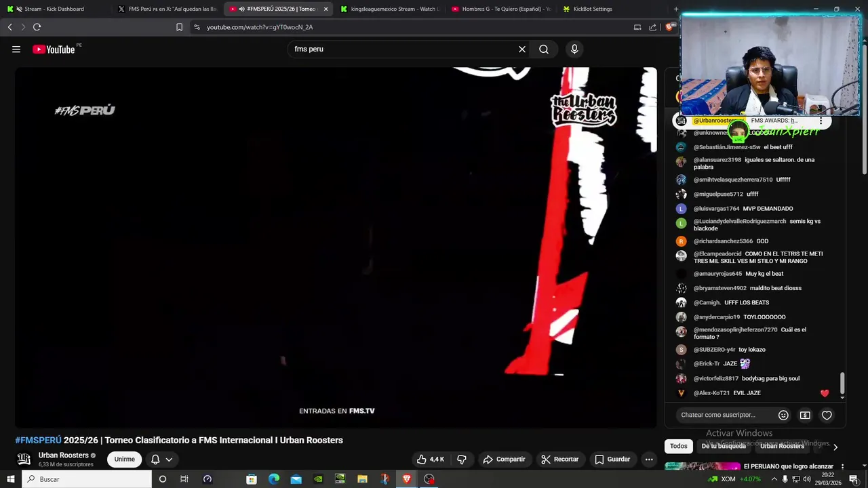Click the browser address bar URL
868x488 pixels.
tap(260, 27)
